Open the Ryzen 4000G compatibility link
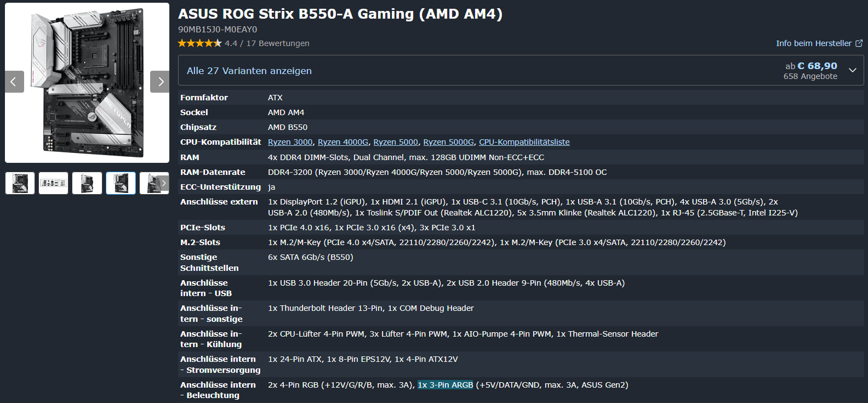Viewport: 868px width, 403px height. click(x=343, y=142)
